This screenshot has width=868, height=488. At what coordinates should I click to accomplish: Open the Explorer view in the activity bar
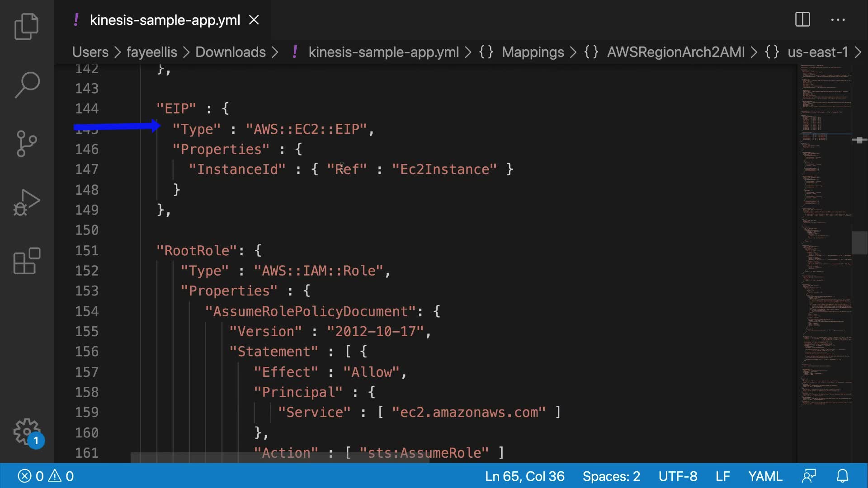[27, 26]
